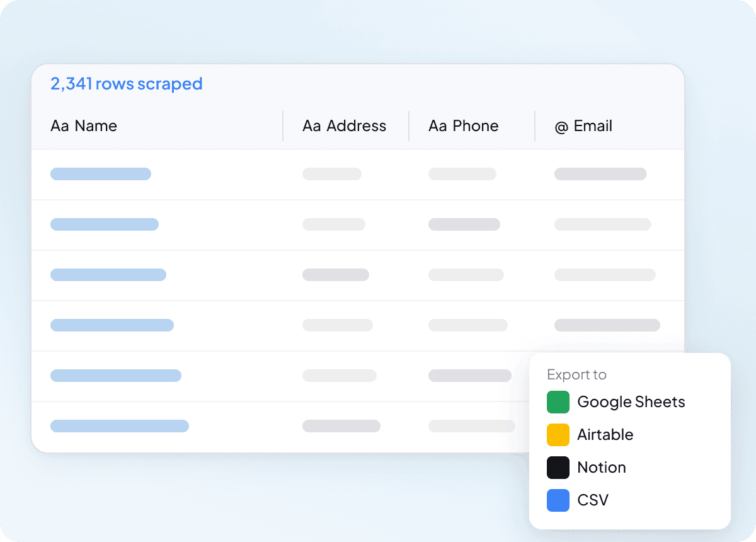Select the first row's name cell
The image size is (756, 542).
(101, 174)
